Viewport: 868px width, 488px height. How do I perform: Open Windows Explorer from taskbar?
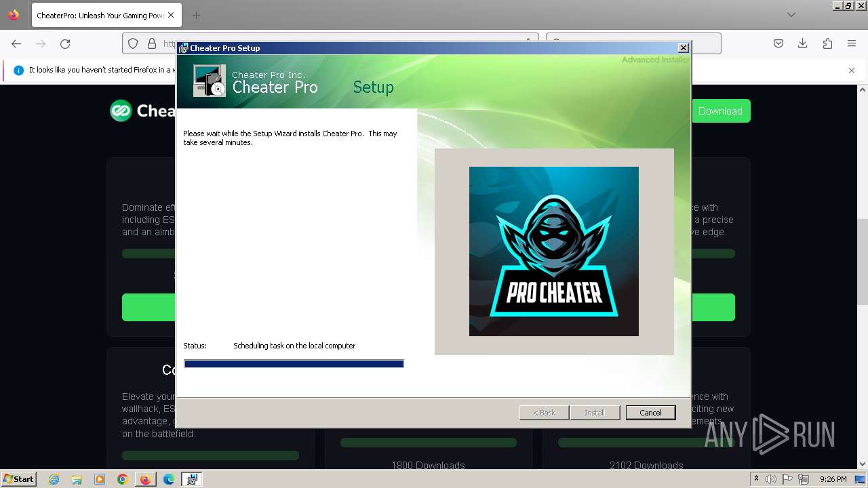tap(77, 479)
